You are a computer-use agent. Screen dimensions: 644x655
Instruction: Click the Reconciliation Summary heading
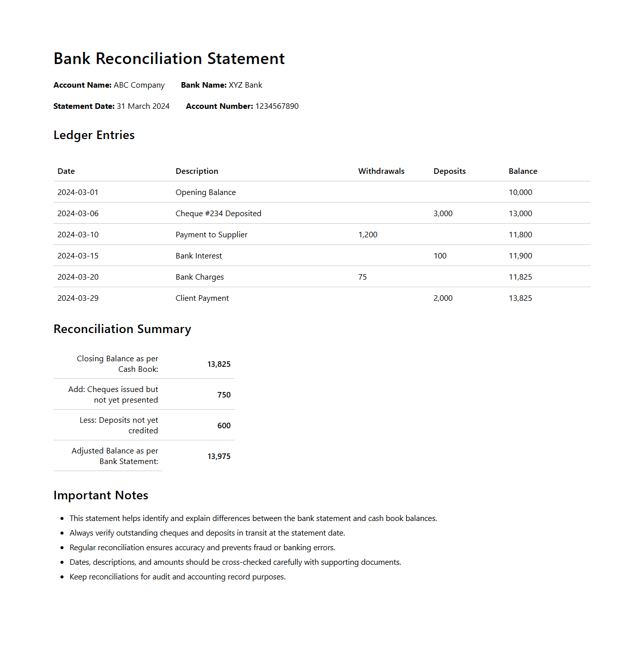coord(122,329)
